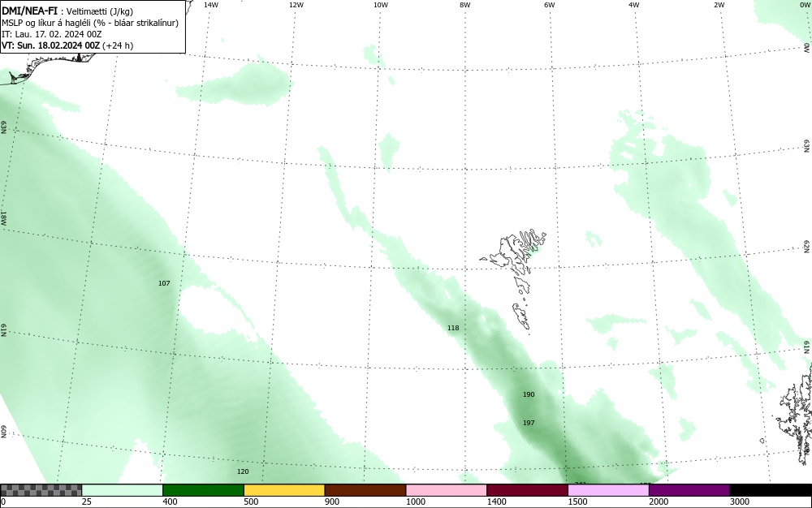812x508 pixels.
Task: Select the 8W longitude label
Action: pos(465,5)
